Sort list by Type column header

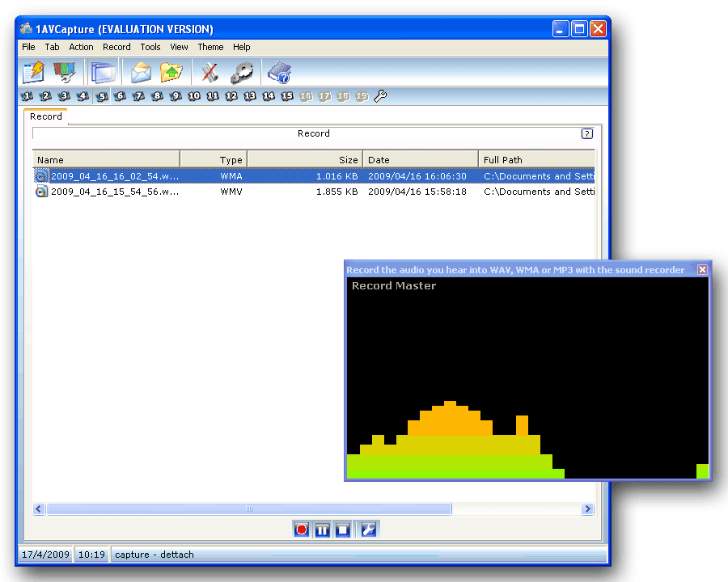[214, 160]
